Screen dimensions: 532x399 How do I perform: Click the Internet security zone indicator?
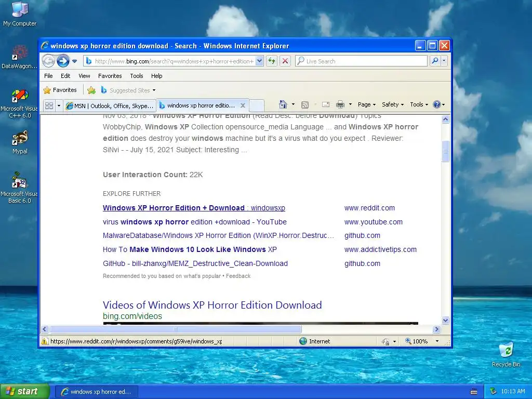pyautogui.click(x=314, y=341)
